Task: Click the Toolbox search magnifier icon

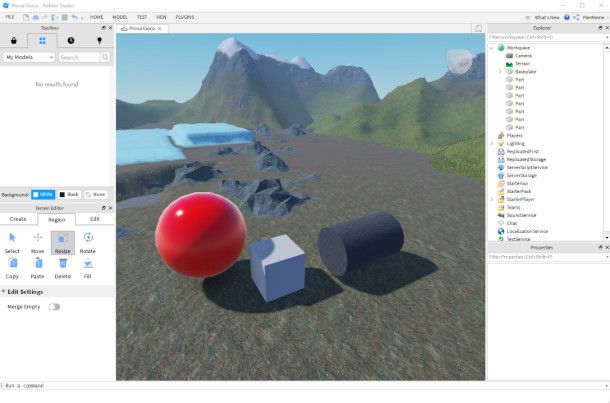Action: [105, 57]
